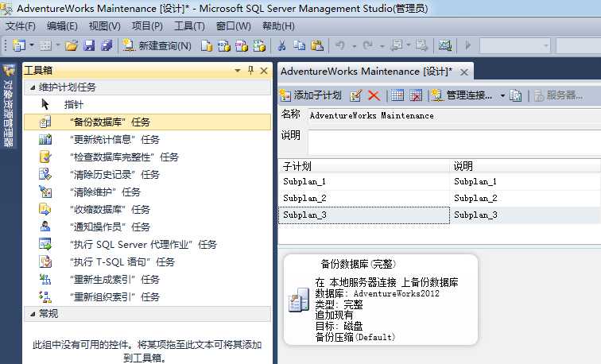
Task: Open the 对象资源管理器 side tab
Action: [9, 106]
